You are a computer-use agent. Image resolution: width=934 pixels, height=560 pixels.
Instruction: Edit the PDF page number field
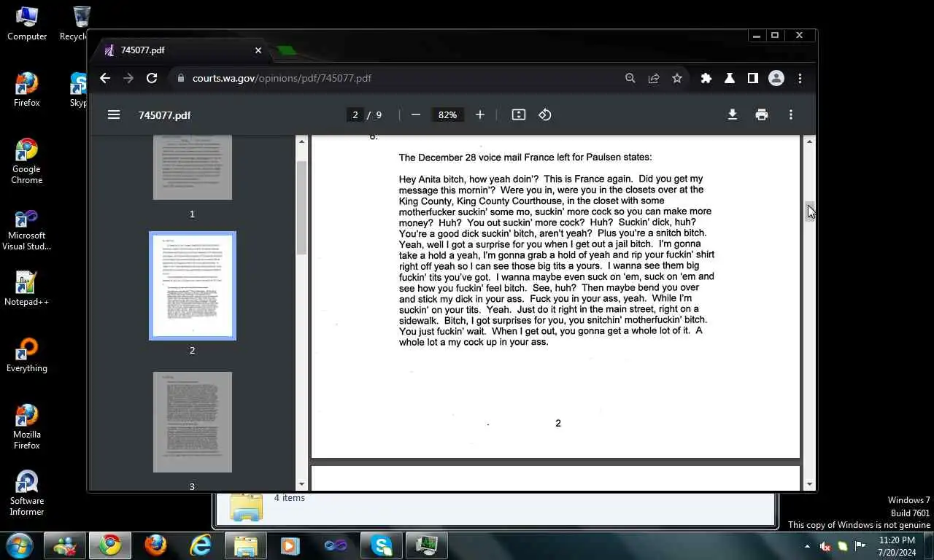[x=355, y=114]
